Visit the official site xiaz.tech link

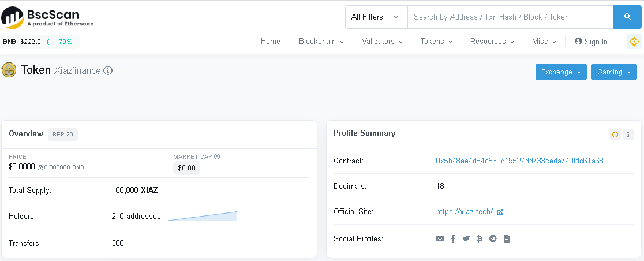pos(465,212)
